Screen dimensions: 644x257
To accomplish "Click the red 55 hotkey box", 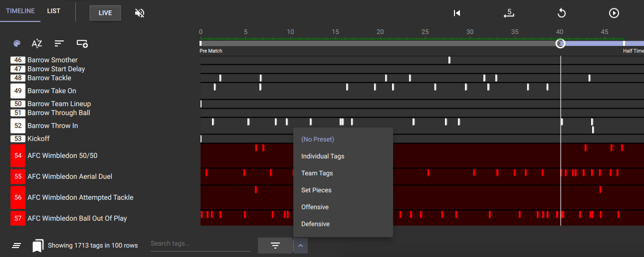I will 18,176.
